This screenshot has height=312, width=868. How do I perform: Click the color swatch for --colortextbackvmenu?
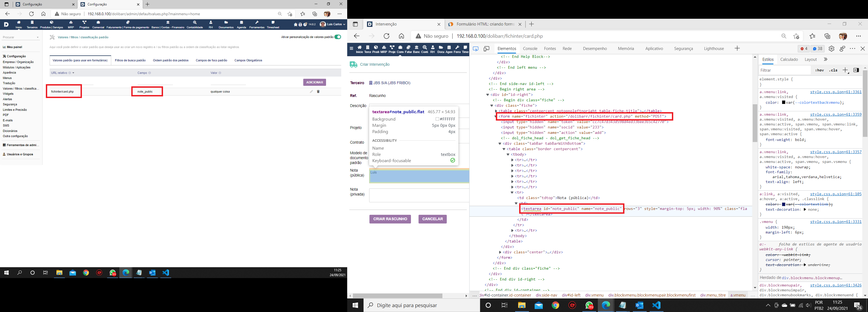(x=783, y=103)
